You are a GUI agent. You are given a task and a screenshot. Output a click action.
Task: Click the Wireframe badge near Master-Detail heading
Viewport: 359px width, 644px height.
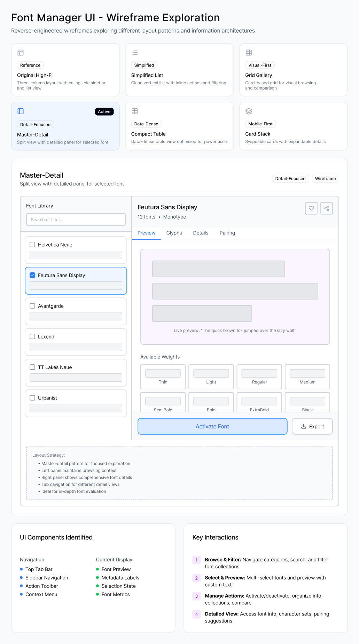[325, 178]
